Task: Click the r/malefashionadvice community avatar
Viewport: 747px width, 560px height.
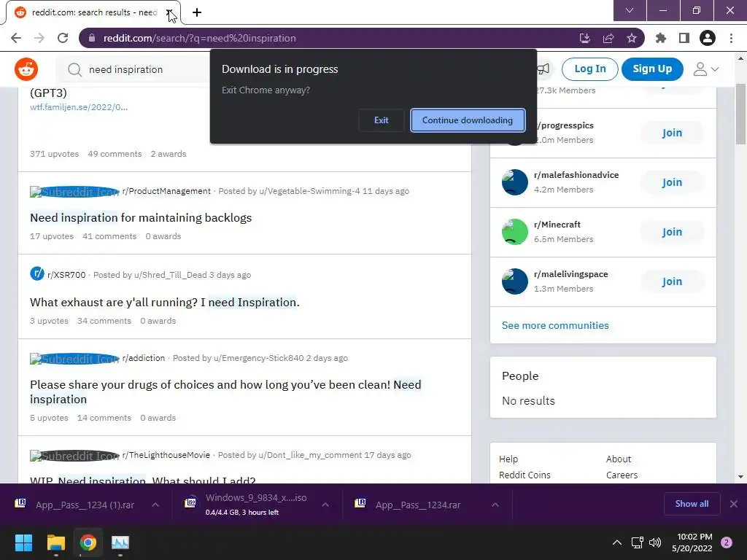Action: point(514,182)
